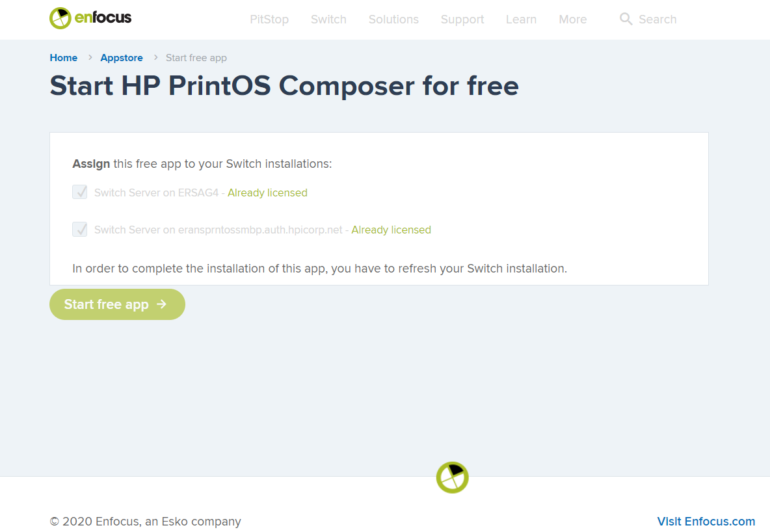Click the Enfocus circle logo above the footer
Viewport: 770px width, 532px height.
point(452,477)
